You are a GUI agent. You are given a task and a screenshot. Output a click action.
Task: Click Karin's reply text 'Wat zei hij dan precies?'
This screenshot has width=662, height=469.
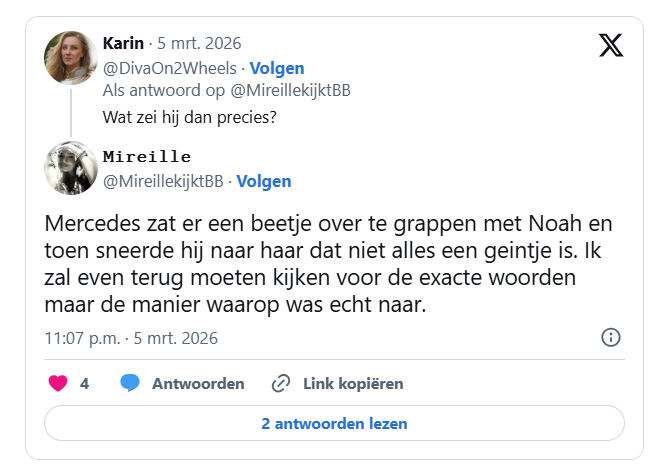(x=189, y=115)
